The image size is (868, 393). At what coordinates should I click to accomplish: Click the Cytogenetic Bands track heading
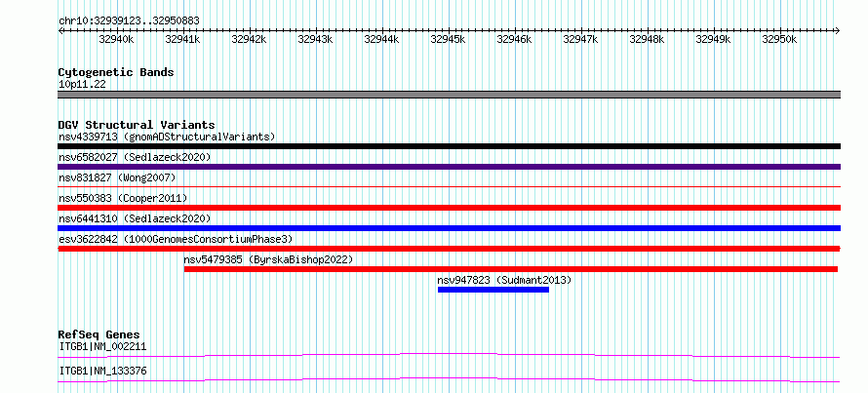tap(116, 72)
